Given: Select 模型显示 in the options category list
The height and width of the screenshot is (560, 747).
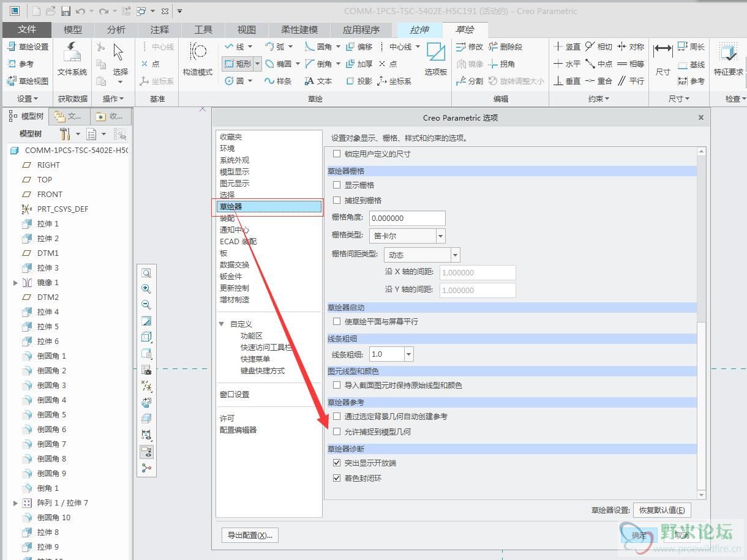Looking at the screenshot, I should click(x=235, y=172).
